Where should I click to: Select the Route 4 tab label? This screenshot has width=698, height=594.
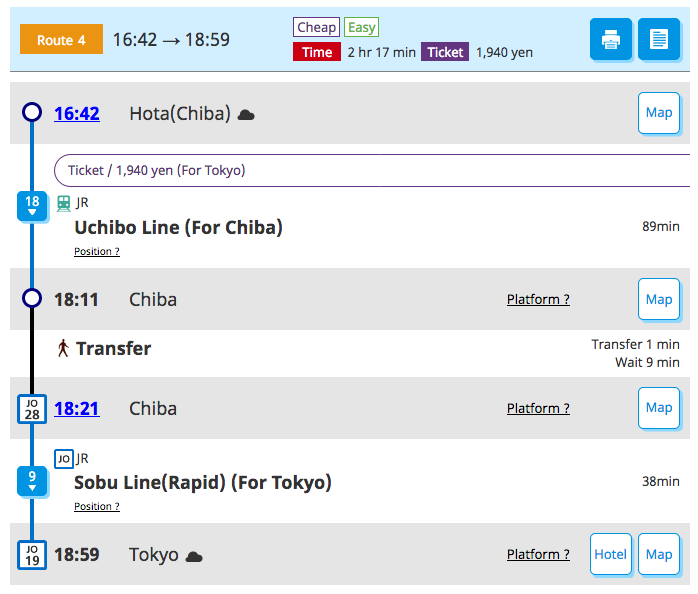tap(61, 40)
